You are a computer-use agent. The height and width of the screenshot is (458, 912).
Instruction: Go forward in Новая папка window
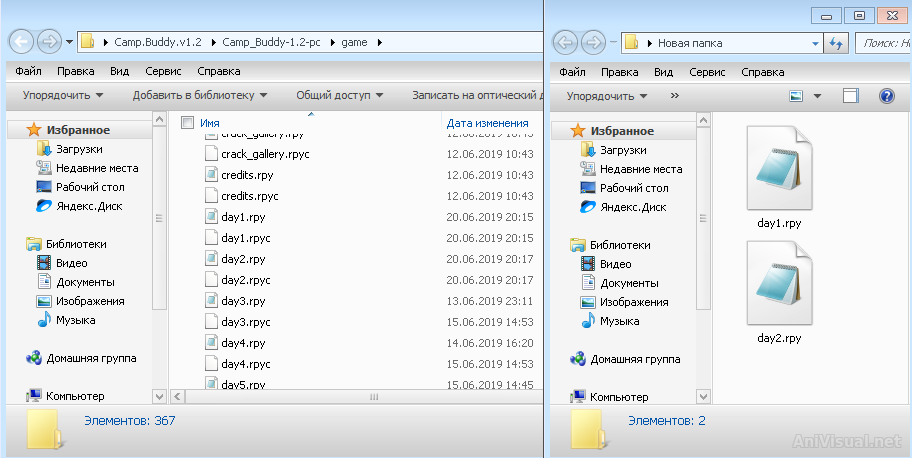pos(593,42)
